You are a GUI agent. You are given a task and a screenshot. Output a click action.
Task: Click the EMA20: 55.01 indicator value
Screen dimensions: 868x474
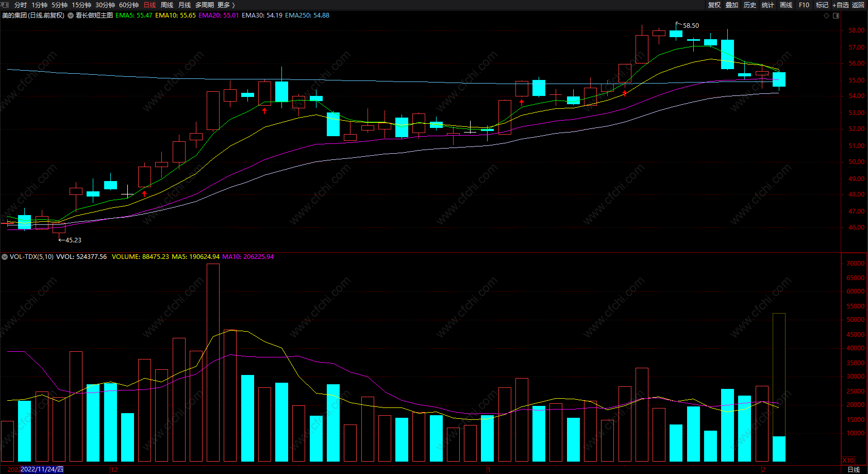(x=219, y=15)
